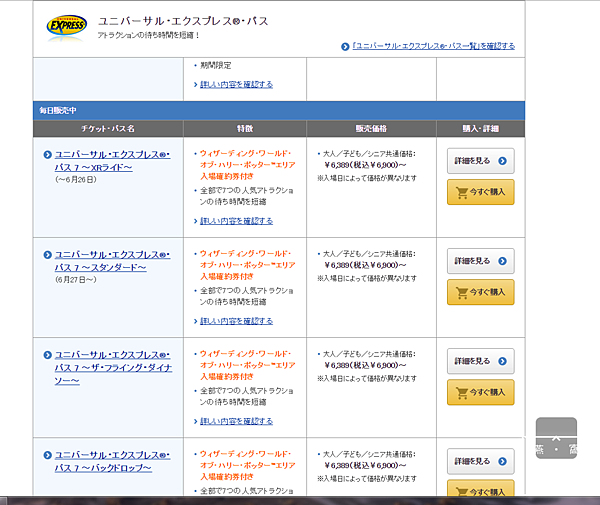Click the 毎日販売中 section header
The image size is (600, 505).
tap(279, 111)
